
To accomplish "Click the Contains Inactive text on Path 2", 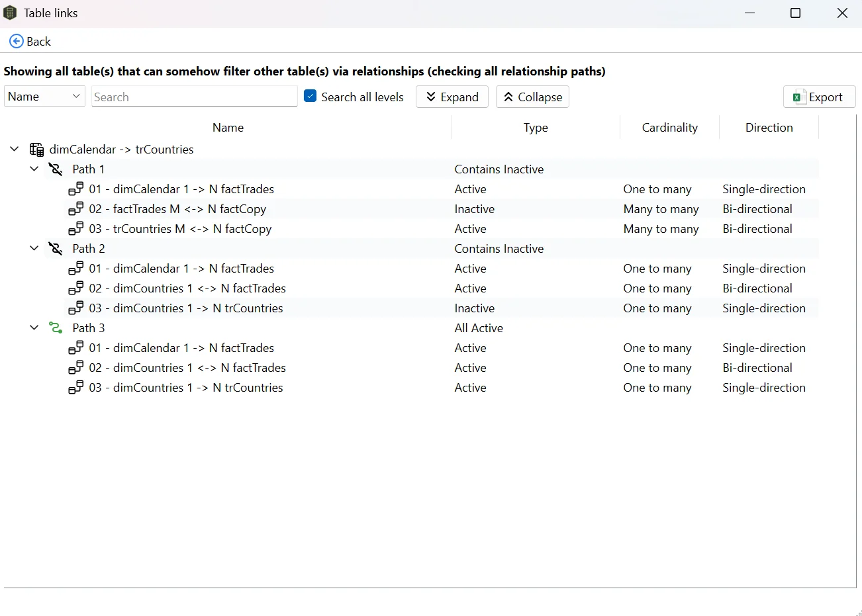I will click(x=499, y=249).
